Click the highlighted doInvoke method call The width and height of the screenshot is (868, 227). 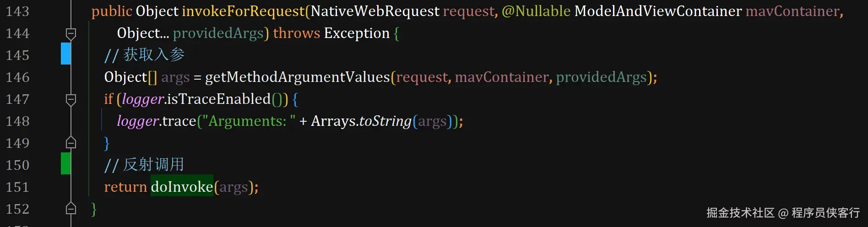pos(182,187)
